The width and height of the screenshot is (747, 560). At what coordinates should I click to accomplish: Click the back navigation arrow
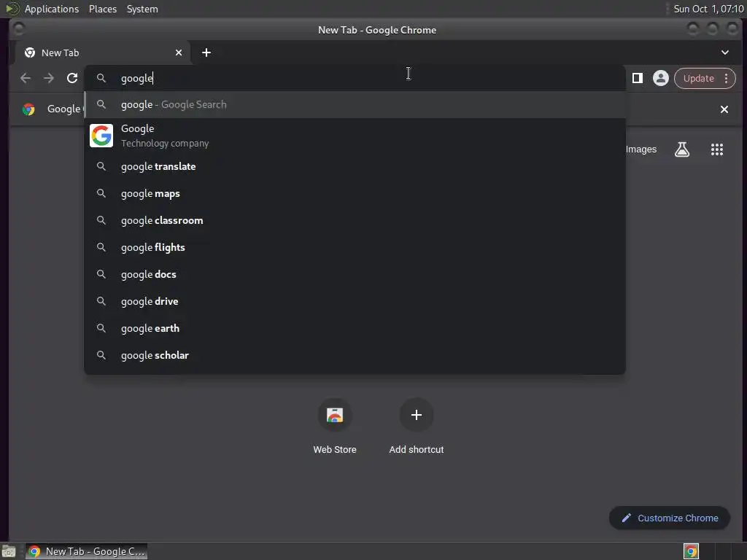(26, 78)
